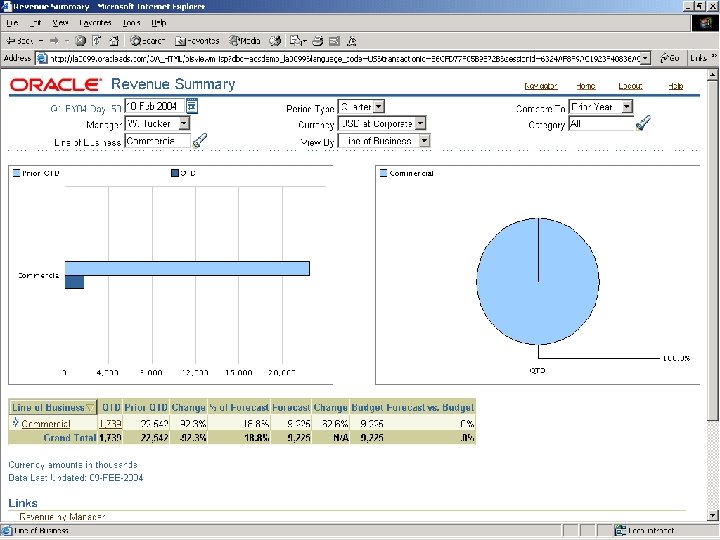Click the Grand Total row label

coord(69,438)
